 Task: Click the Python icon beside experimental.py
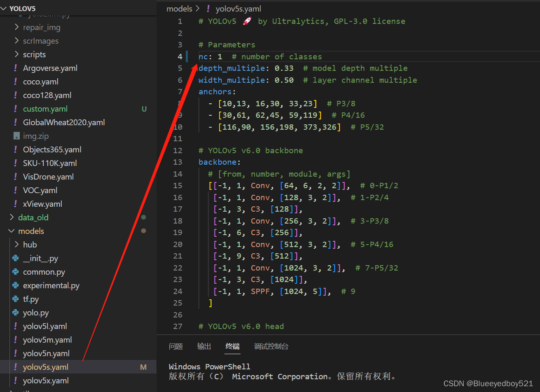click(x=16, y=285)
